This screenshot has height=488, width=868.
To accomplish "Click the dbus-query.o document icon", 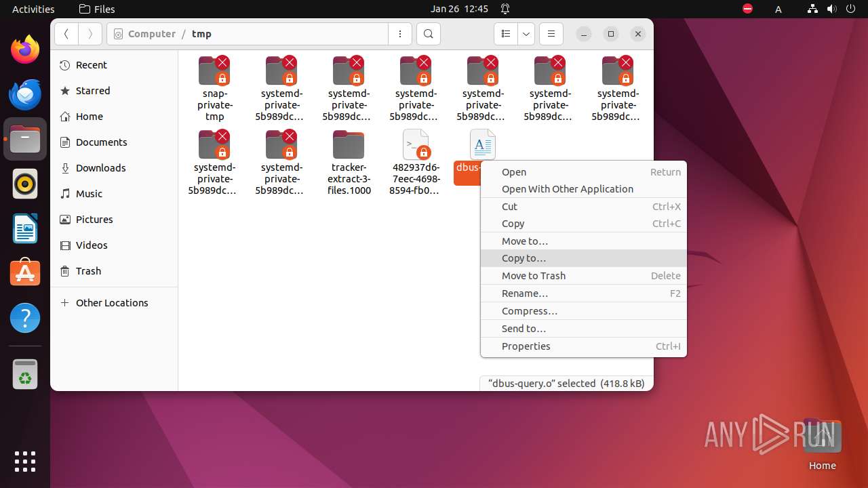I will click(x=482, y=143).
